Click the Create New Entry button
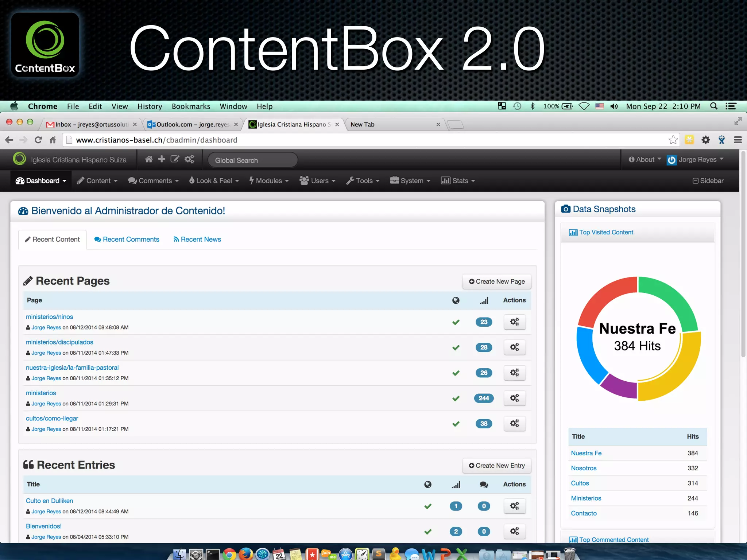The height and width of the screenshot is (560, 747). 497,466
